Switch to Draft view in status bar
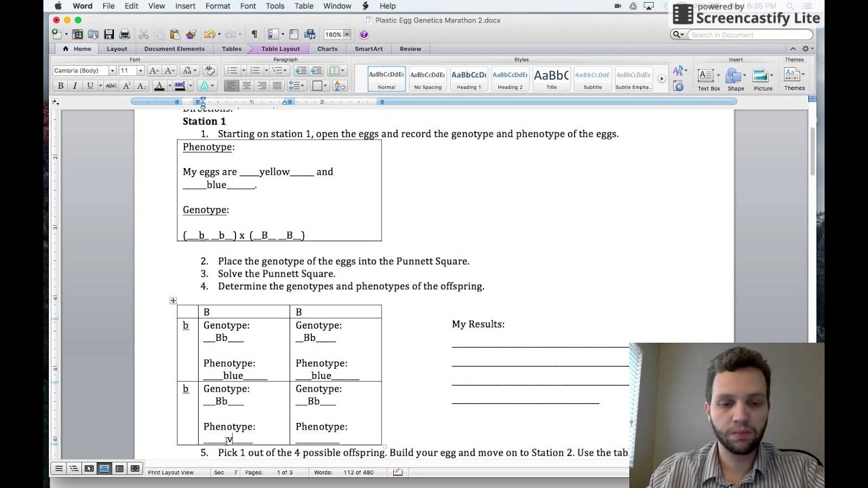This screenshot has width=868, height=488. click(59, 468)
